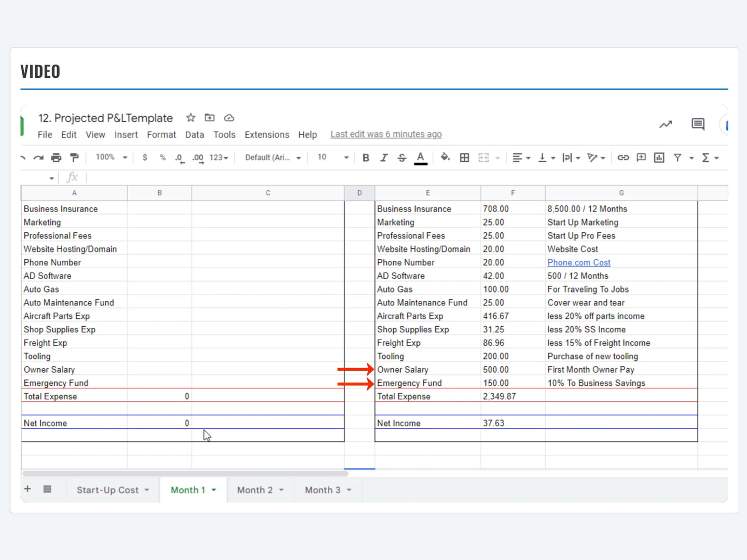Create a filter

click(x=677, y=158)
